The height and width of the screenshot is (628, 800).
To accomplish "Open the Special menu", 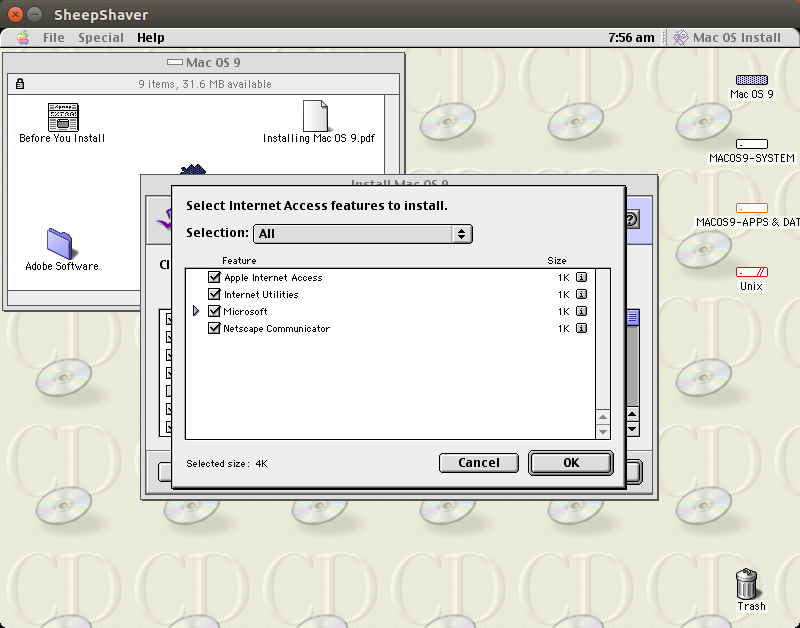I will pos(101,38).
